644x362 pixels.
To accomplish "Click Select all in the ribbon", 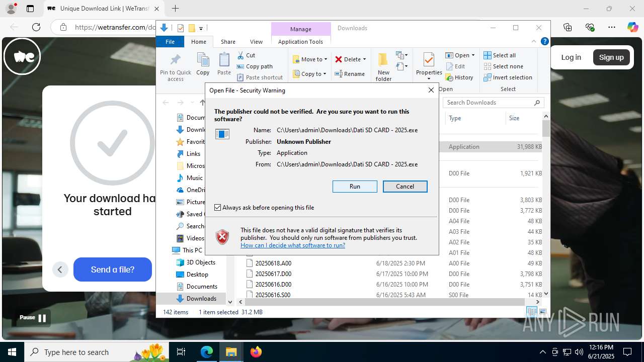I will (500, 55).
